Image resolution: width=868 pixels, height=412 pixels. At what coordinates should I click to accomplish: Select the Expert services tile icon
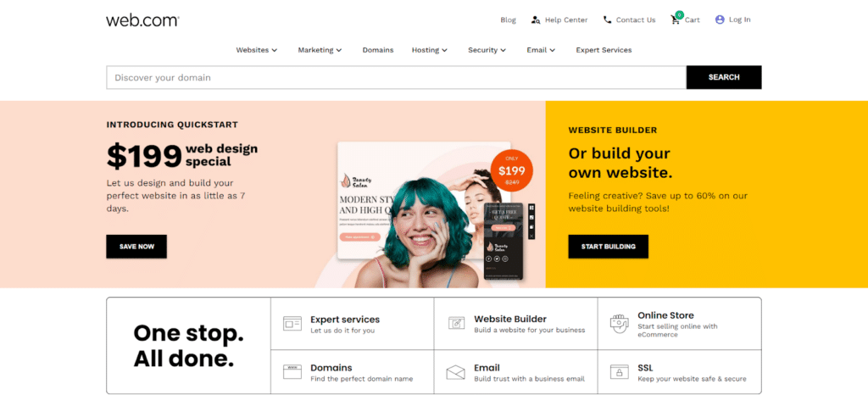click(292, 323)
